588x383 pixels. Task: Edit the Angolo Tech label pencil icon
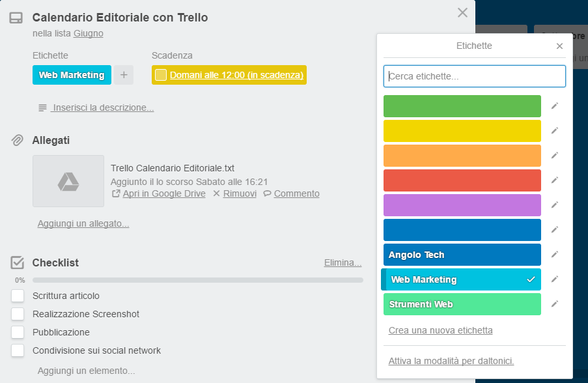click(x=555, y=255)
